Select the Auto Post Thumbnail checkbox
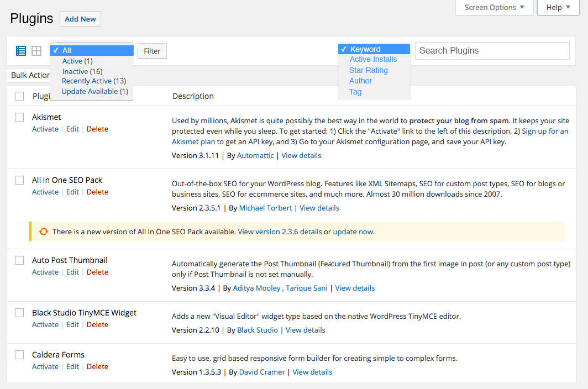Image resolution: width=588 pixels, height=389 pixels. (19, 260)
